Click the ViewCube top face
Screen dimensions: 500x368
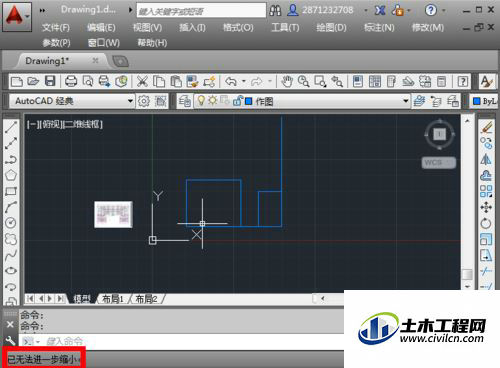(439, 134)
